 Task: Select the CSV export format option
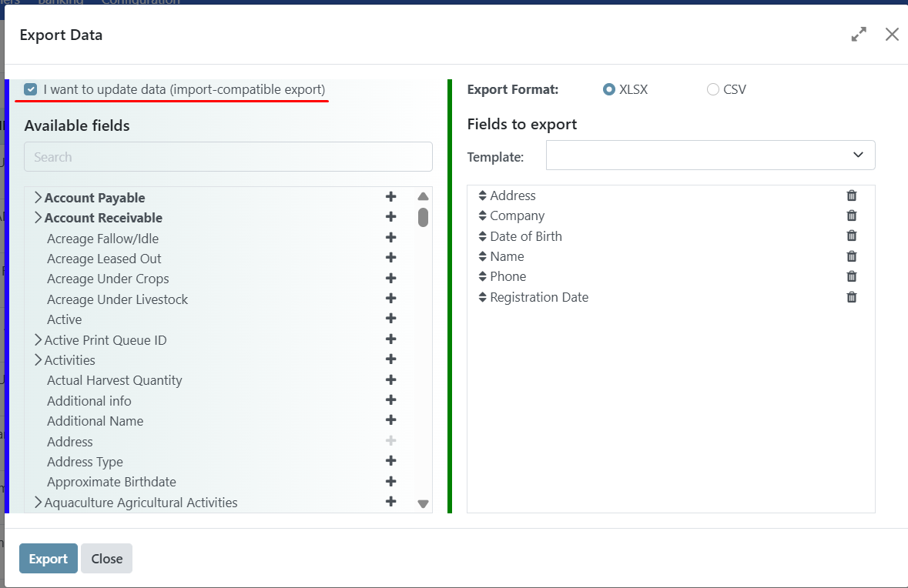tap(712, 89)
